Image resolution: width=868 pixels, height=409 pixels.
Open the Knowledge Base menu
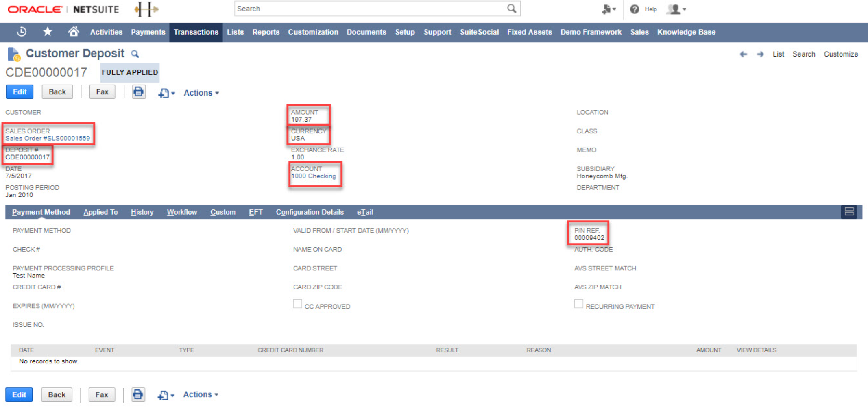point(686,32)
